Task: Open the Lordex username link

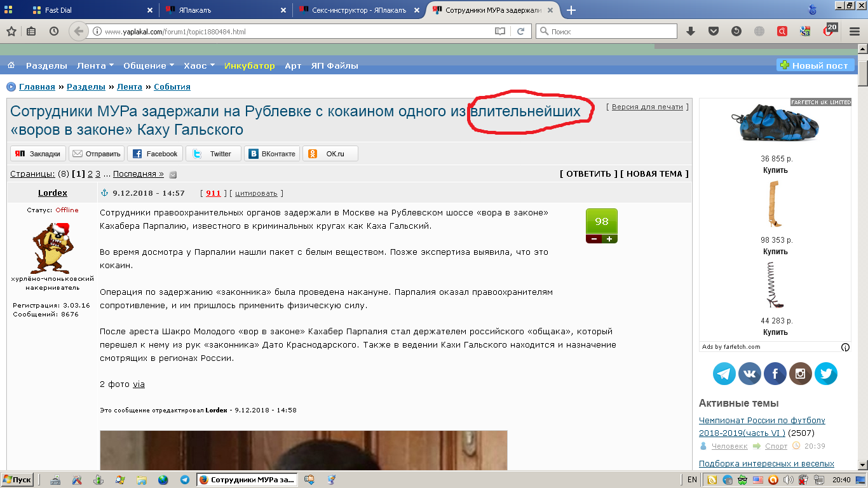Action: (53, 193)
